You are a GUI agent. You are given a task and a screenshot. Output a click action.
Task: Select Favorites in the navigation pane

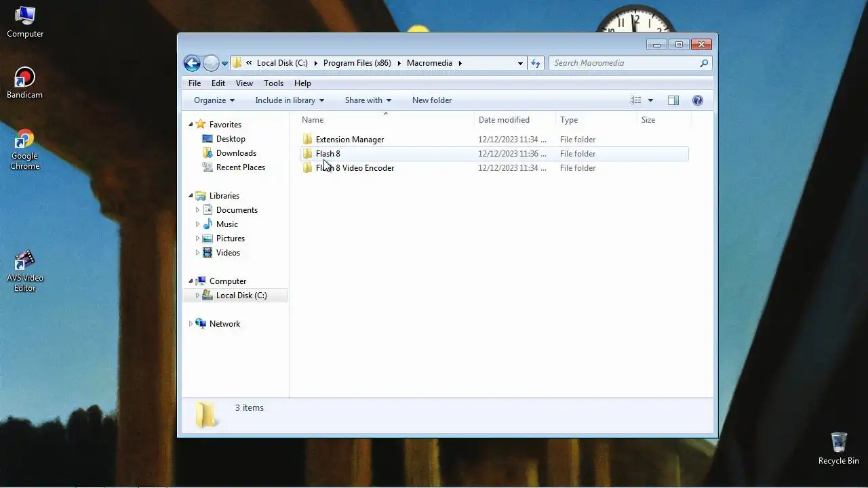pyautogui.click(x=225, y=125)
